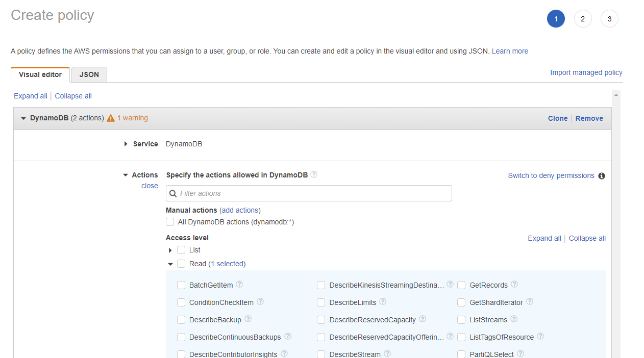Click help icon next to PartiQLSelect
644x358 pixels.
point(521,353)
